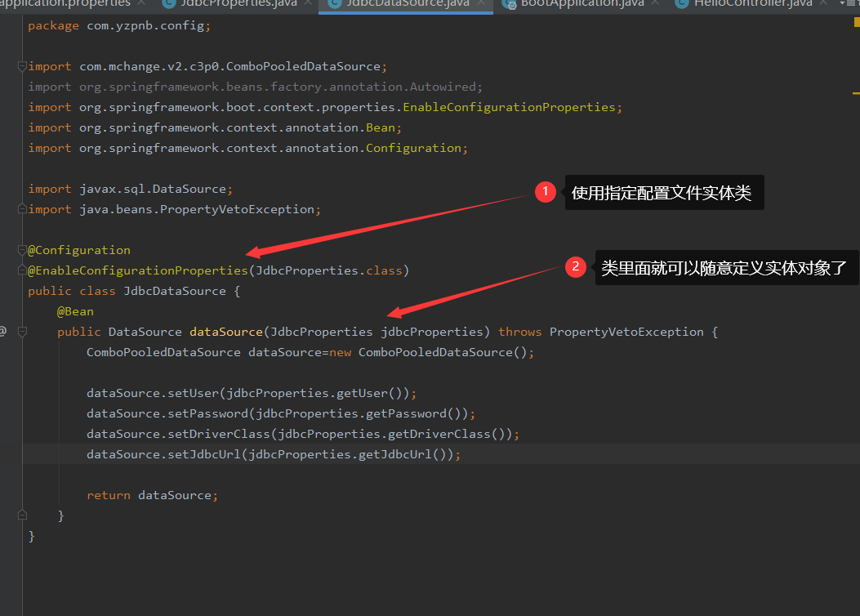860x616 pixels.
Task: Collapse the dataSource method body
Action: (22, 332)
